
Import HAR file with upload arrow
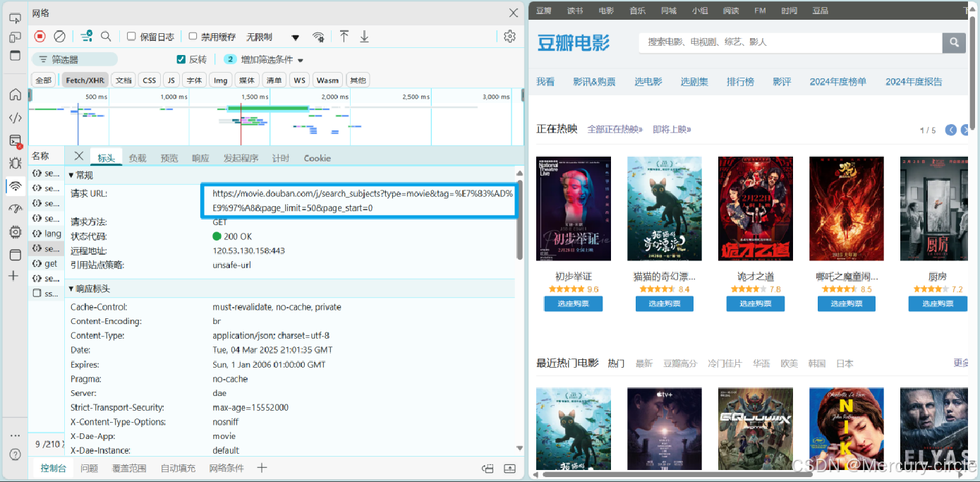point(344,36)
